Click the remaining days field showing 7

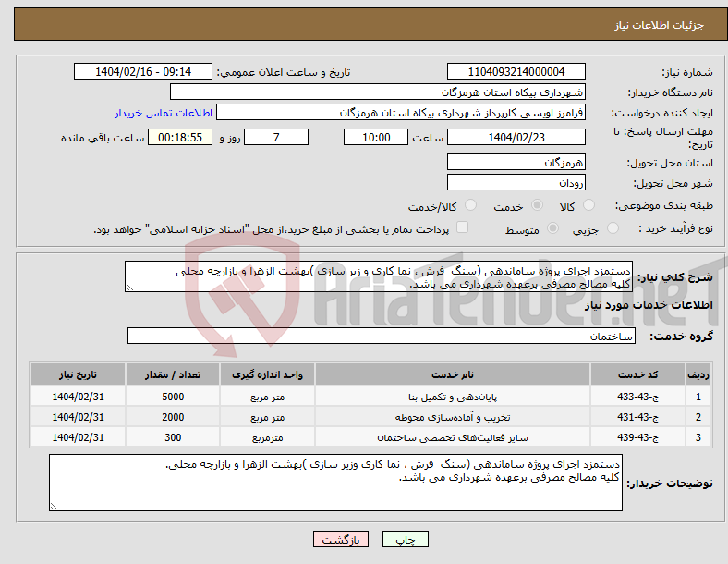[276, 138]
